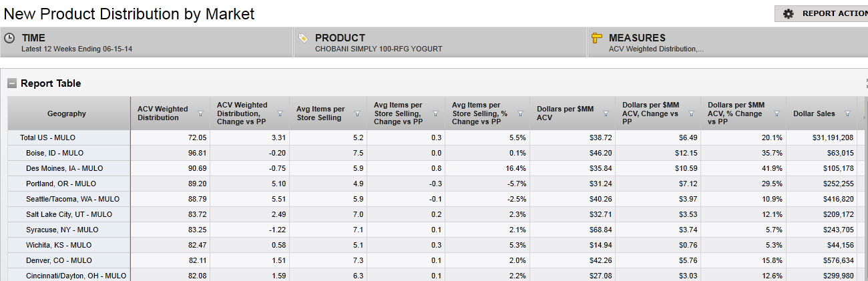Click the clock icon beside TIME
The width and height of the screenshot is (868, 281).
(9, 38)
